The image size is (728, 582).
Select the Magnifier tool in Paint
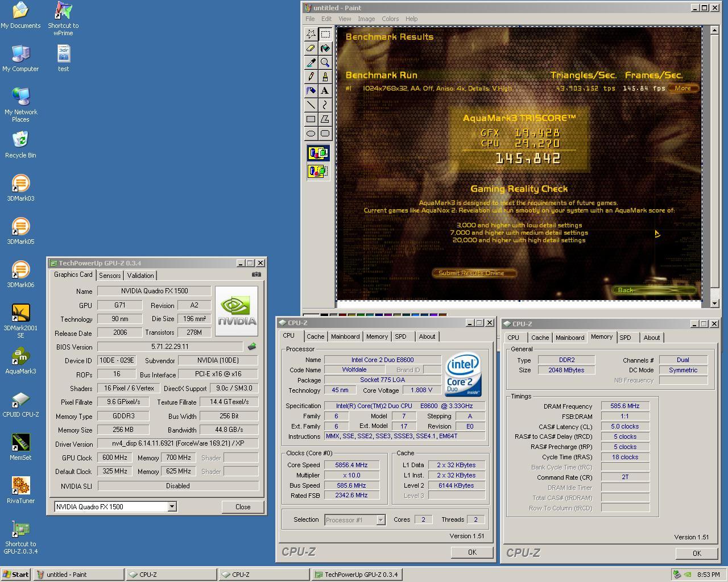(x=325, y=63)
